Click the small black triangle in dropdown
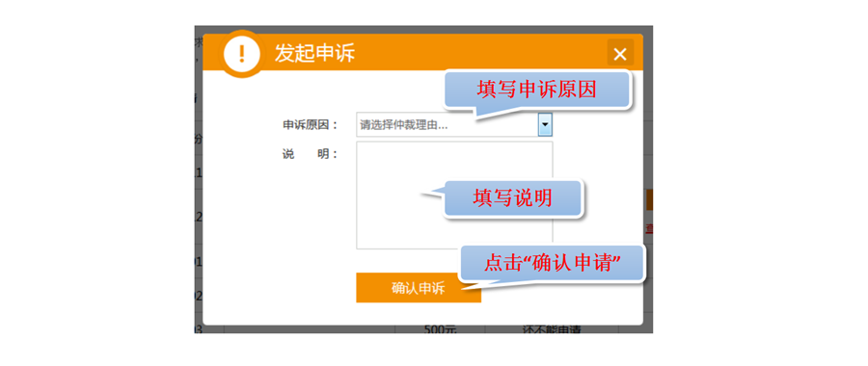868x366 pixels. click(x=545, y=125)
